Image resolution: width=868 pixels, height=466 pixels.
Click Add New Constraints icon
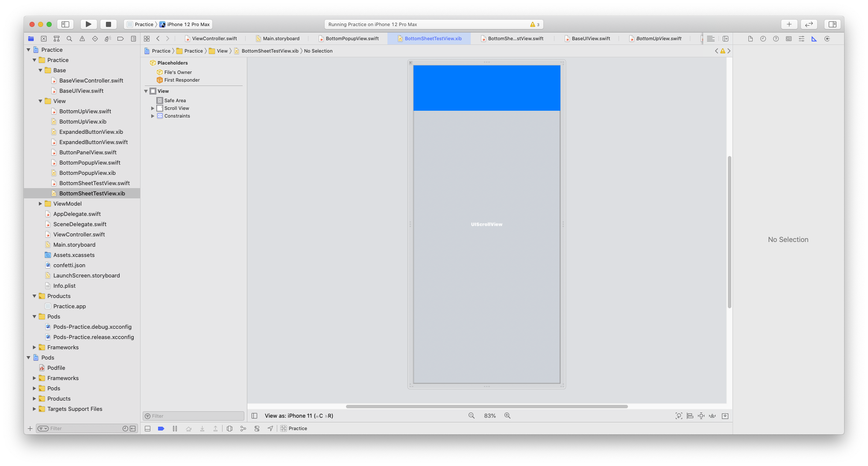[701, 416]
